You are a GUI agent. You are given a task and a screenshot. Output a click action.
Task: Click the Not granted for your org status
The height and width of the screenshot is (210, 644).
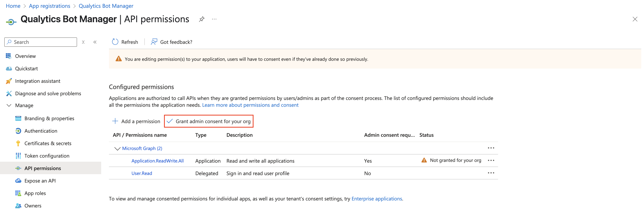[x=455, y=160]
